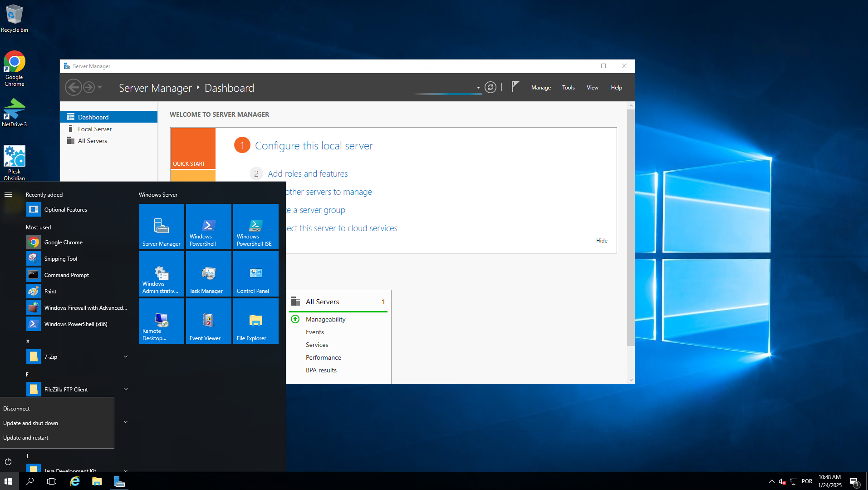868x490 pixels.
Task: Open the dropdown arrow beside refresh icon
Action: [478, 88]
